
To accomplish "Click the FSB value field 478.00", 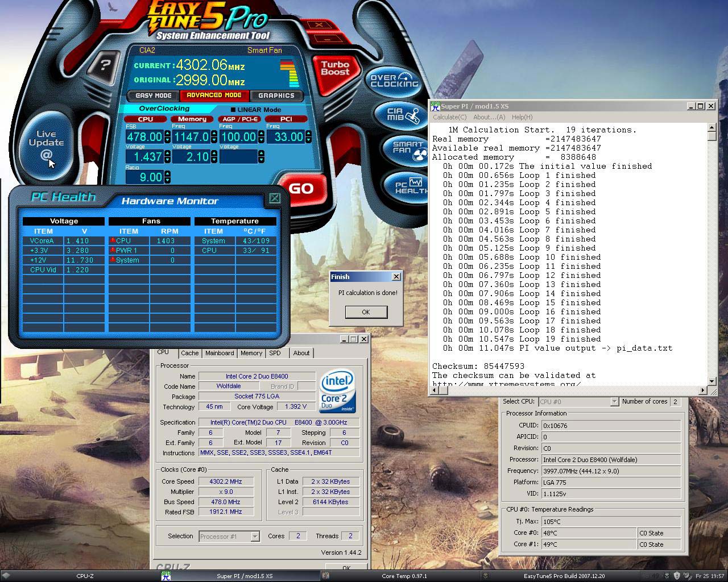I will tap(144, 137).
